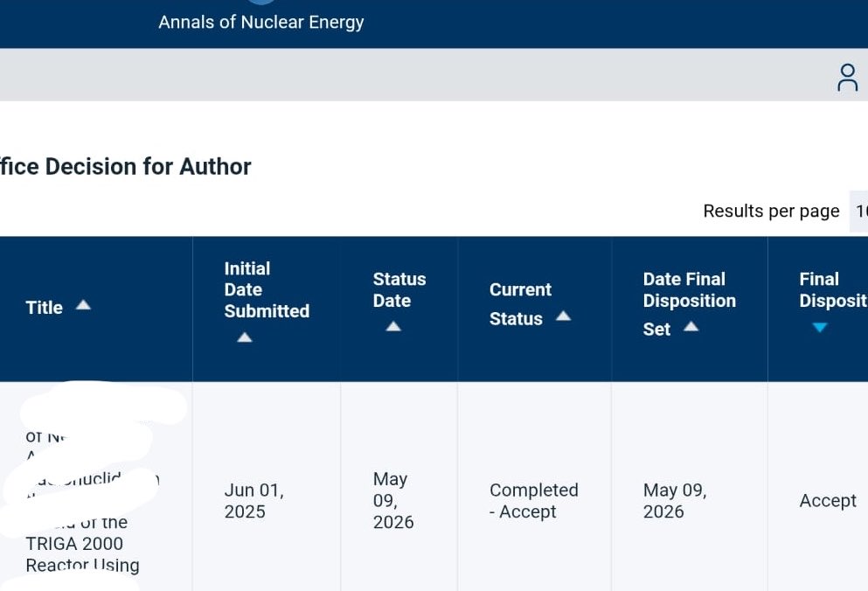Sort by Current Status arrow
868x591 pixels.
[x=563, y=316]
